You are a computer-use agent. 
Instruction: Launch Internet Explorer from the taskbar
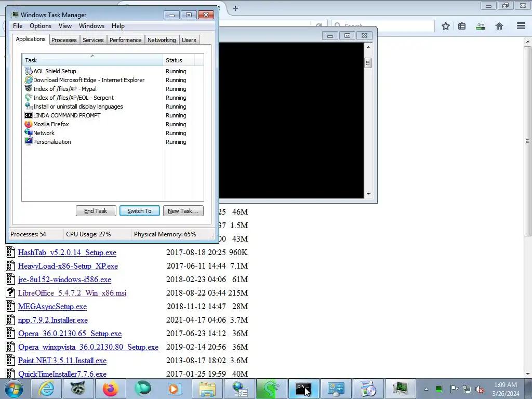coord(46,389)
